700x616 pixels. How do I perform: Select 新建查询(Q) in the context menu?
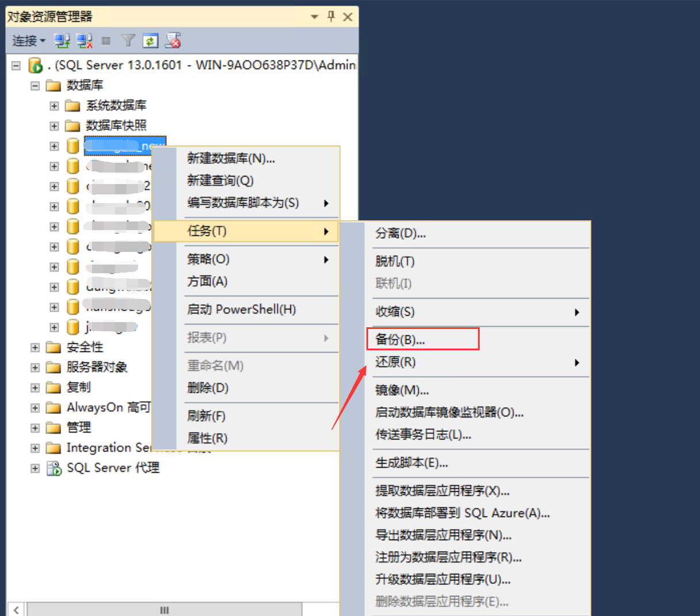click(x=220, y=181)
